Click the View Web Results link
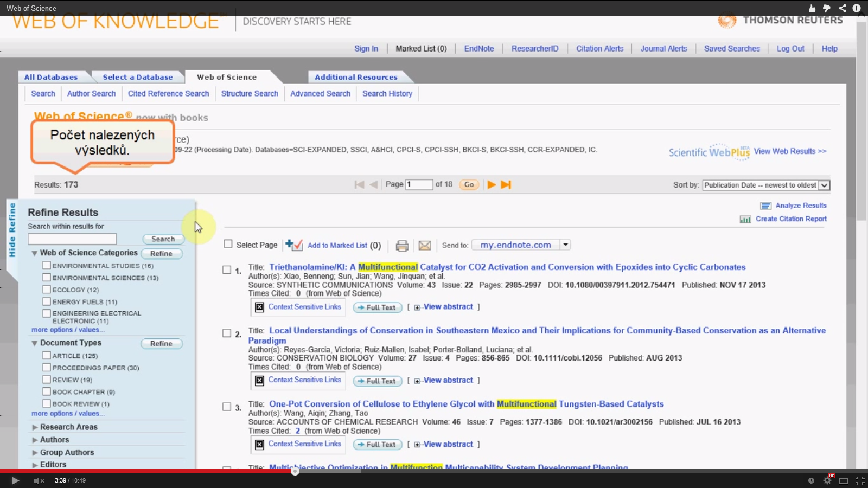868x488 pixels. (790, 151)
